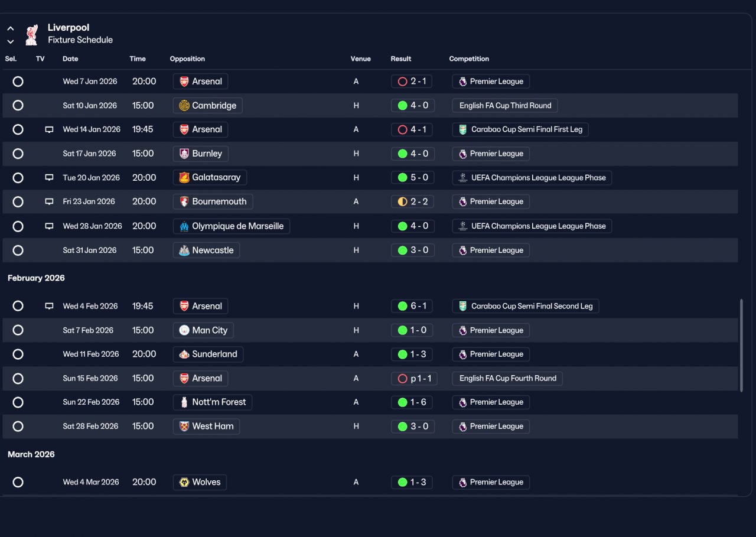Select the radio for the Burnley fixture
756x537 pixels.
click(x=18, y=154)
